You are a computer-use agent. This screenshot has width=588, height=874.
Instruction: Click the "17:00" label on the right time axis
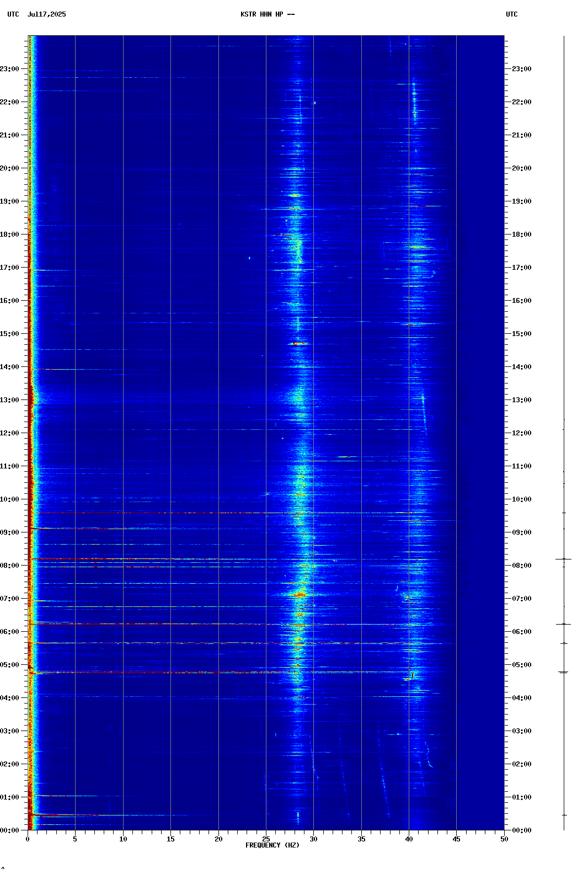point(522,268)
